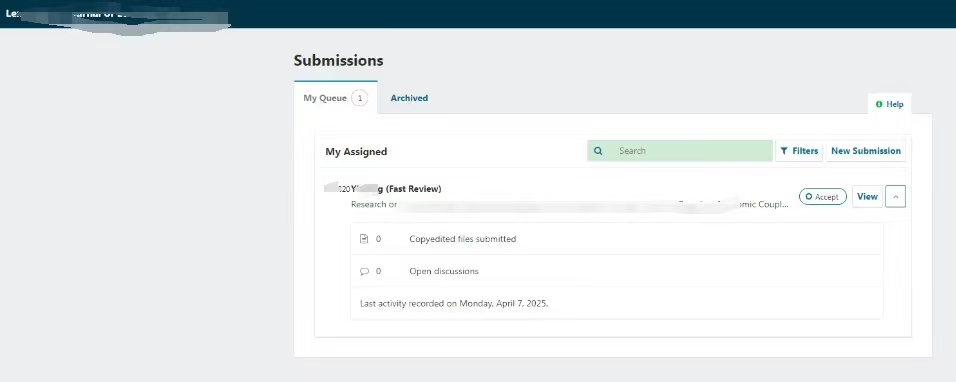Click the copyedited files document icon

click(364, 239)
